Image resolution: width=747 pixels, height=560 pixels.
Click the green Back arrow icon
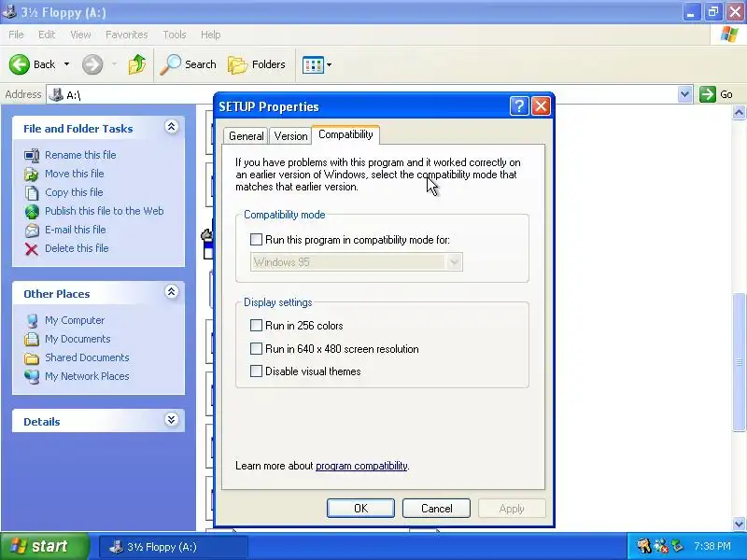pos(19,64)
